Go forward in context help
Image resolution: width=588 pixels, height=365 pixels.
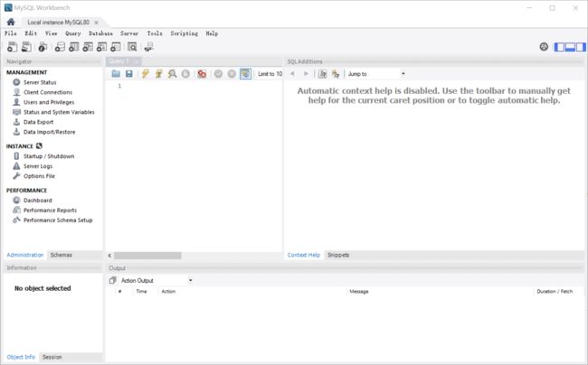306,74
